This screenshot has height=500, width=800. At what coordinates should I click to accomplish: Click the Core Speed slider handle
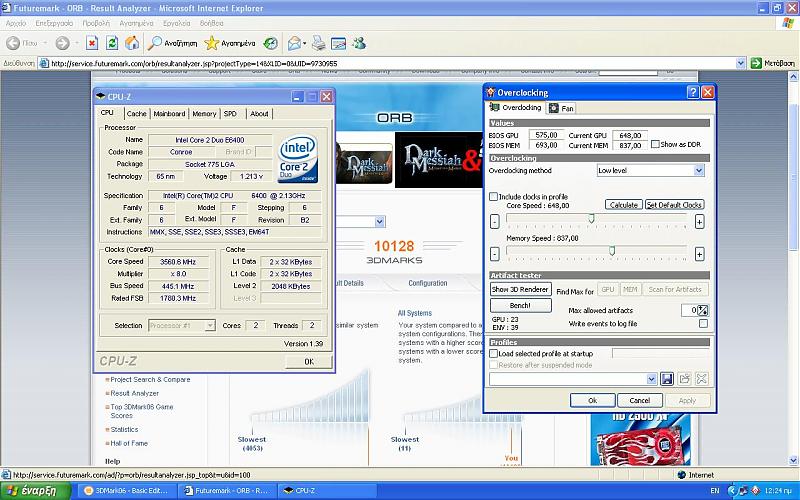[591, 218]
